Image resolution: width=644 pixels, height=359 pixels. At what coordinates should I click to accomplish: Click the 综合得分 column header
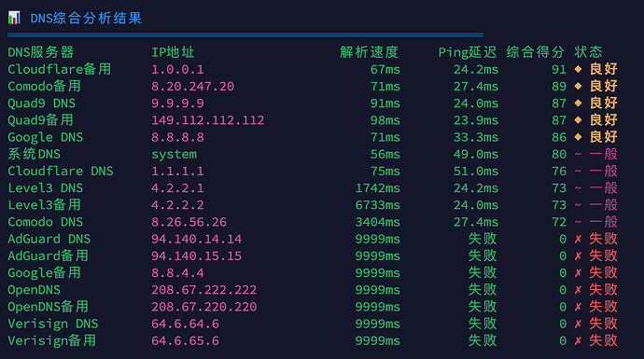pos(536,52)
